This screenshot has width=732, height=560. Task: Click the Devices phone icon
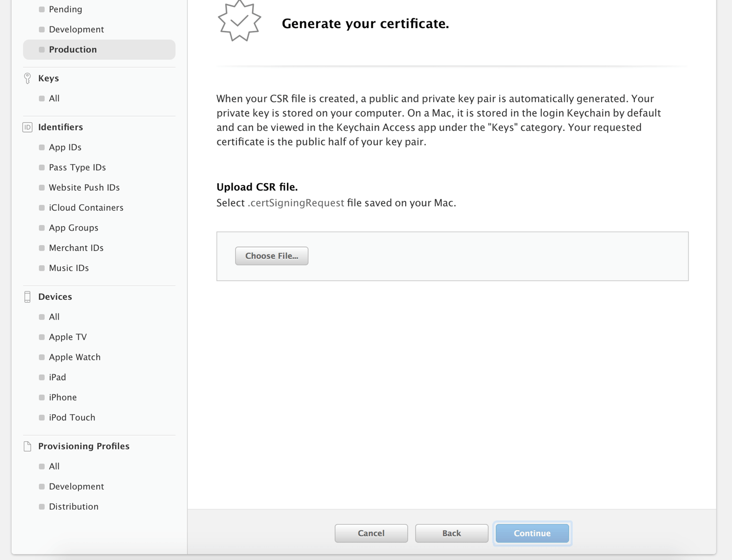pos(28,297)
